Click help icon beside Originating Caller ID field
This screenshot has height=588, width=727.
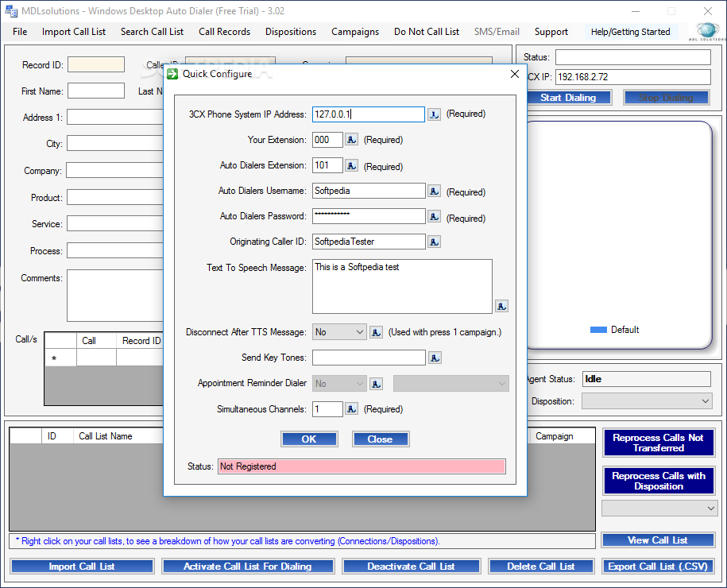click(x=434, y=242)
